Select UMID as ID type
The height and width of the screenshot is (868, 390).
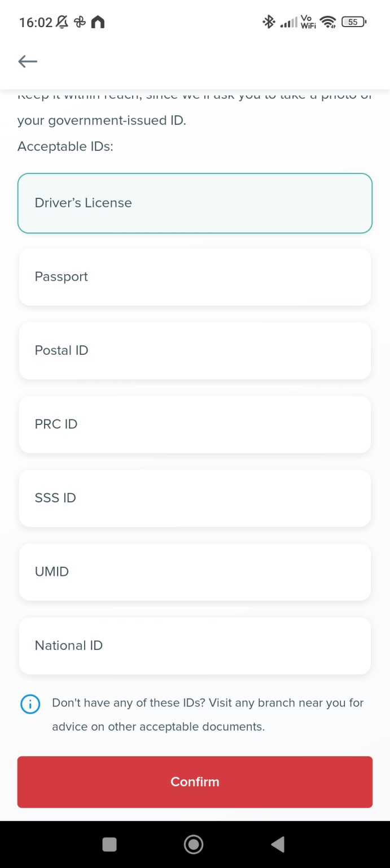[195, 572]
